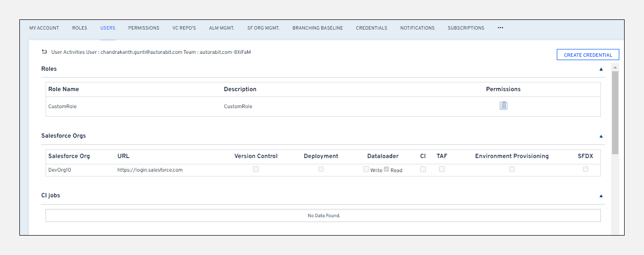Viewport: 644px width, 255px height.
Task: Toggle Environment Provisioning checkbox for DevOrg10
Action: pos(512,169)
